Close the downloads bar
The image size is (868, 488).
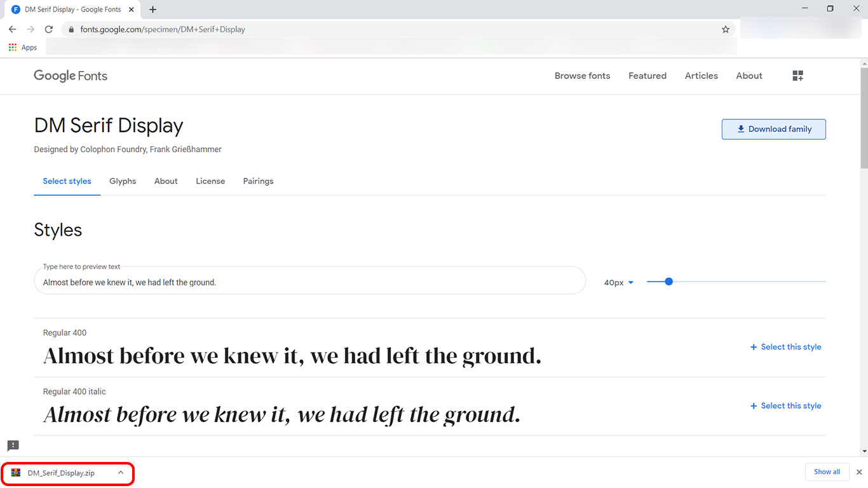pyautogui.click(x=859, y=472)
